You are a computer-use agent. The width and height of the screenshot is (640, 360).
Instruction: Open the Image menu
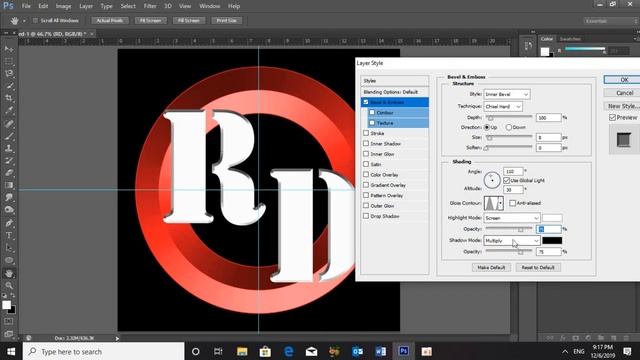point(63,6)
